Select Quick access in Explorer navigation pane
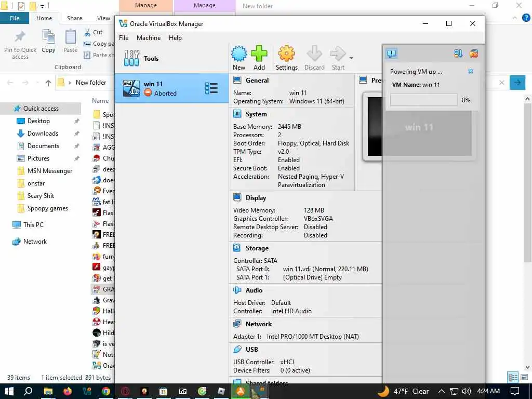The image size is (532, 399). 41,109
